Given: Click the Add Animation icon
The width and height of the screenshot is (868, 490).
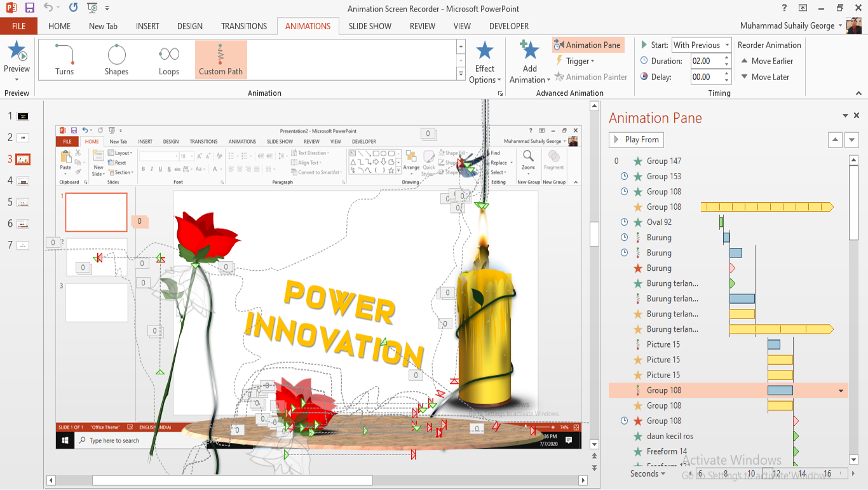Looking at the screenshot, I should pyautogui.click(x=528, y=60).
